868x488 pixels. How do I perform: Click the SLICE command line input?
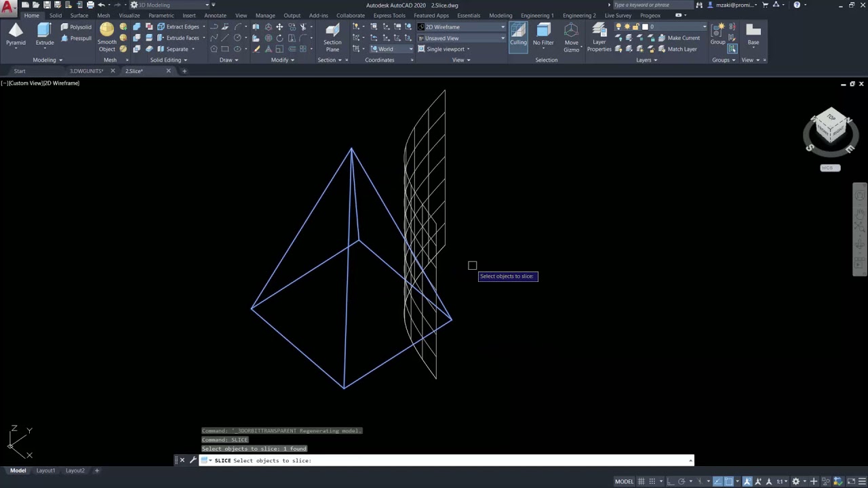[448, 460]
